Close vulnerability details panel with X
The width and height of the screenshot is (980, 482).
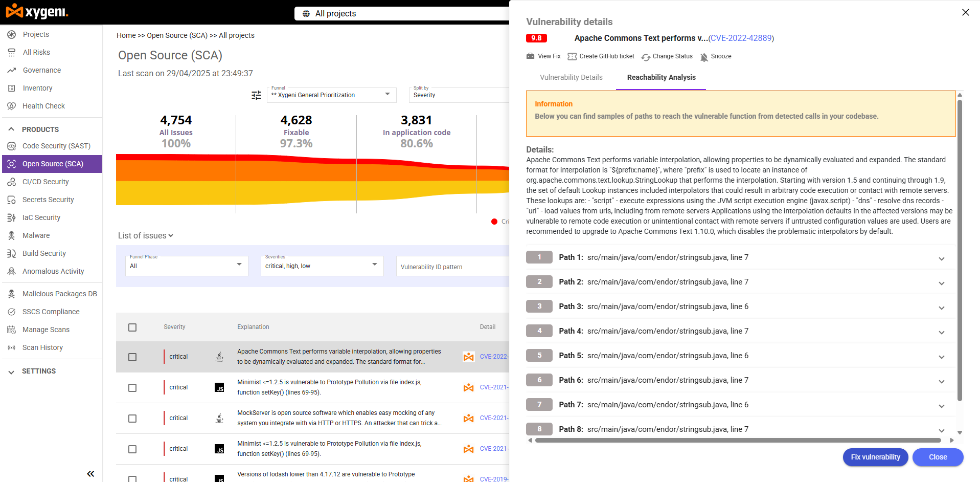pos(965,12)
